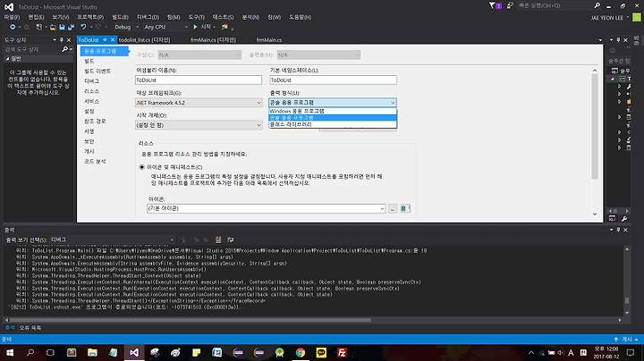This screenshot has height=361, width=644.
Task: Collapse the general group in toolbox
Action: tap(7, 59)
